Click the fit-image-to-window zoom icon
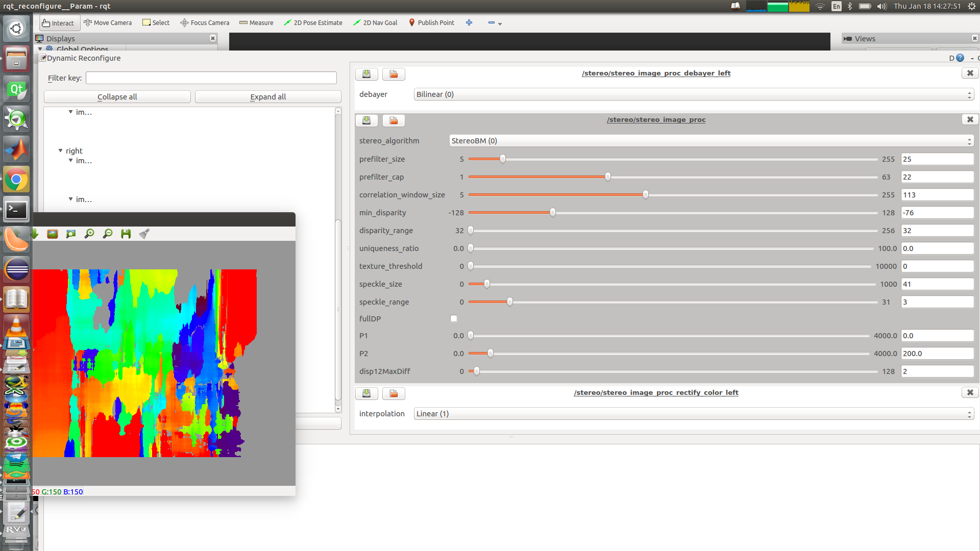Image resolution: width=980 pixels, height=551 pixels. tap(71, 234)
